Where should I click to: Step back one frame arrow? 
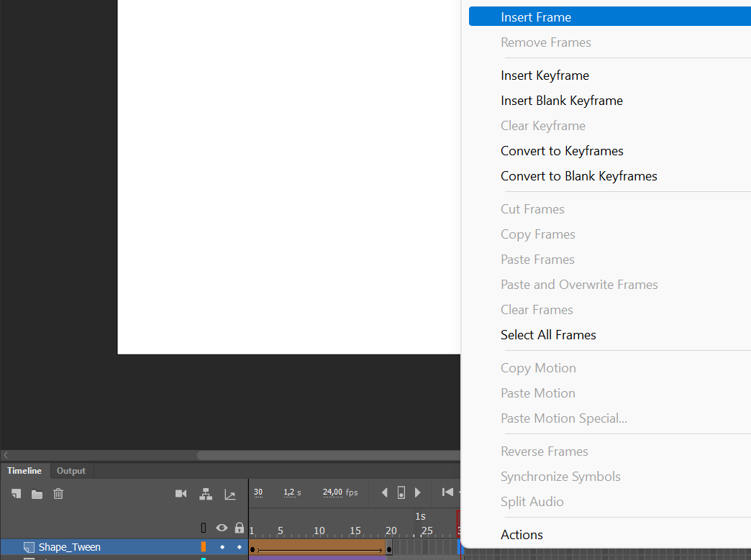[385, 492]
